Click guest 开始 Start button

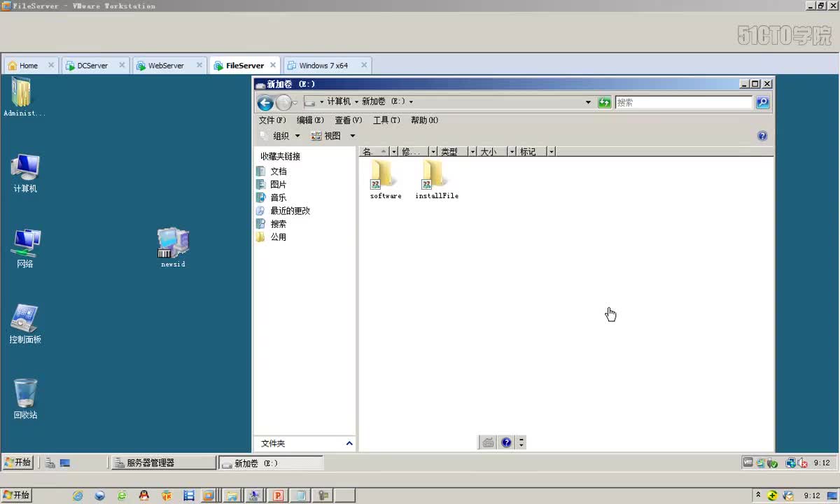click(17, 463)
